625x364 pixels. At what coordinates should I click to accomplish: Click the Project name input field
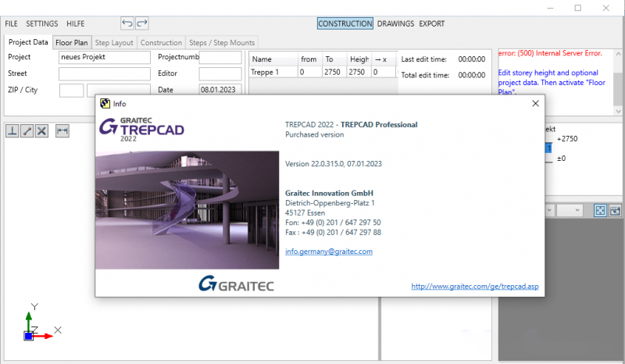tap(105, 57)
